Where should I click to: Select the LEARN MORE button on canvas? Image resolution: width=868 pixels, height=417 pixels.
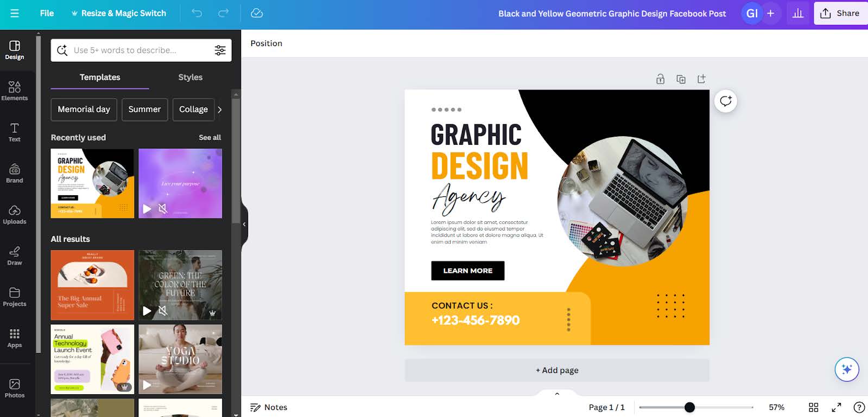[468, 271]
